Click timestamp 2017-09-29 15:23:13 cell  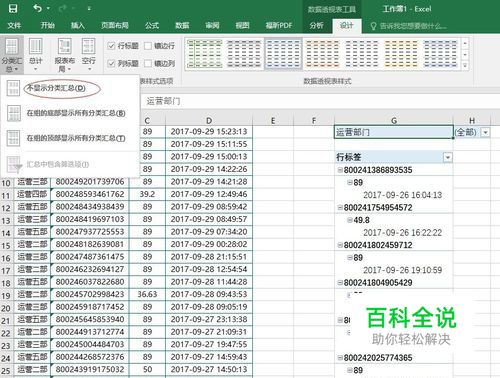click(x=209, y=131)
